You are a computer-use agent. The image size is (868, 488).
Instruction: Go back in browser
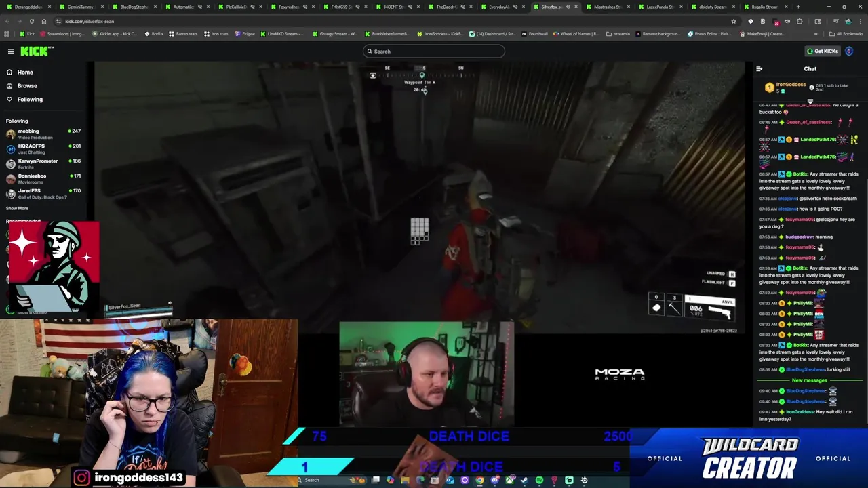point(7,21)
